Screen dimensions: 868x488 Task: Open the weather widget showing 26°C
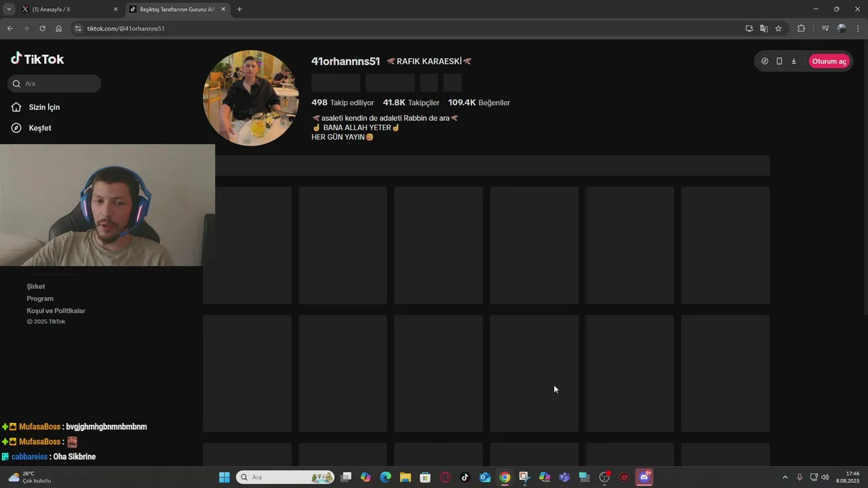pyautogui.click(x=29, y=477)
